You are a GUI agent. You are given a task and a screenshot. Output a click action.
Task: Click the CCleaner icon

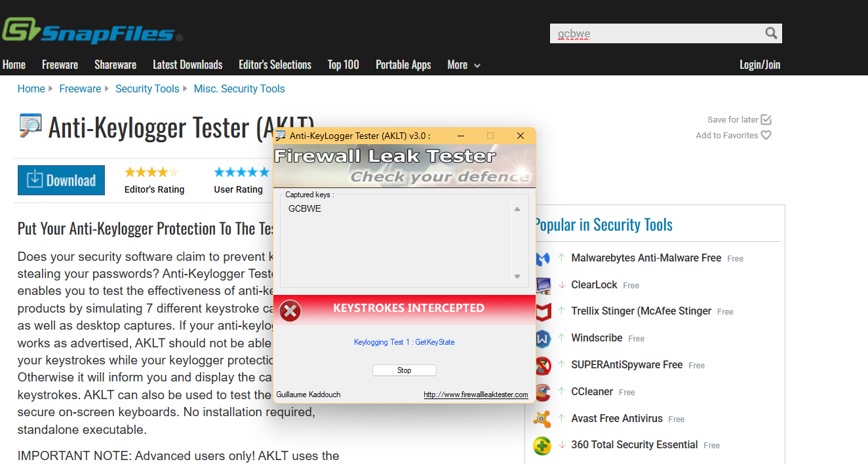[543, 392]
